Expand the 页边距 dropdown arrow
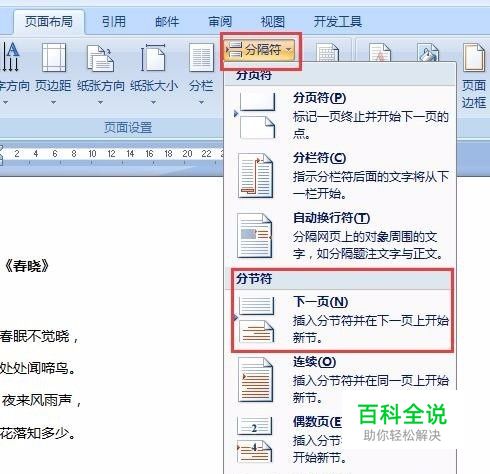490x474 pixels. click(x=53, y=102)
